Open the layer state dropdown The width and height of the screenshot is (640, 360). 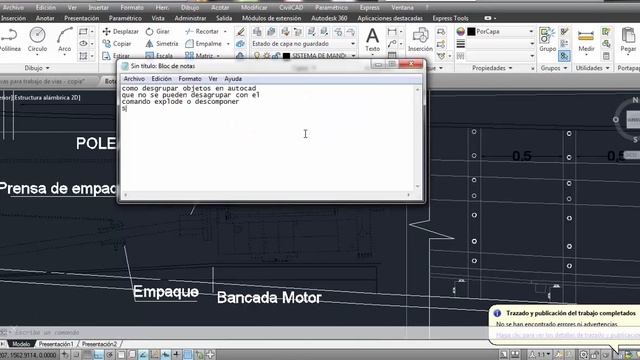(353, 44)
